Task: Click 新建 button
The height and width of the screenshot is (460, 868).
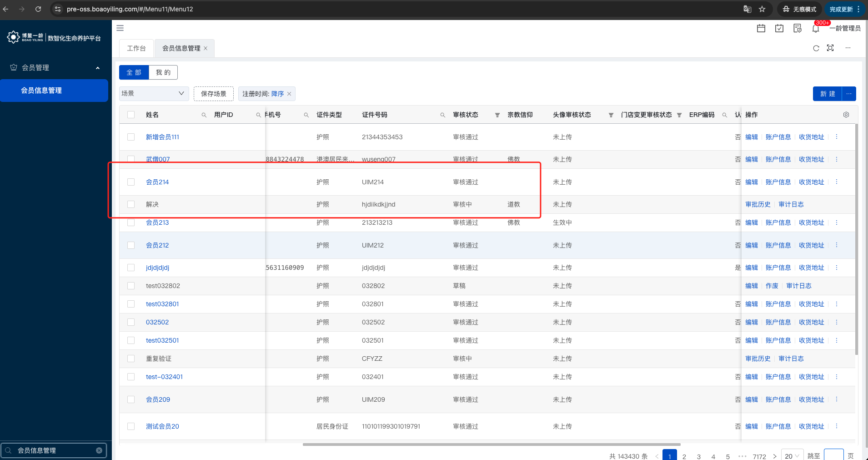Action: pyautogui.click(x=828, y=94)
